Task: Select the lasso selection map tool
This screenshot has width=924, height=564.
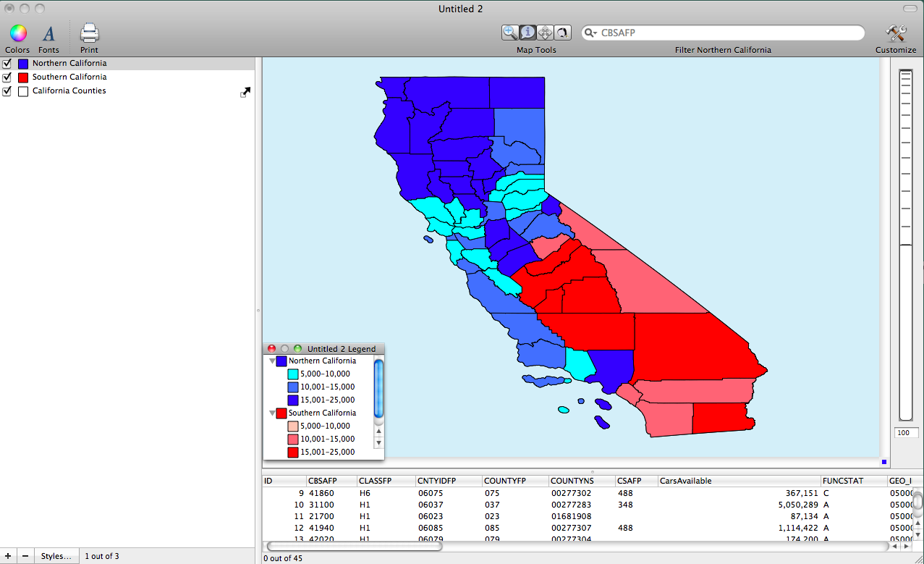Action: point(562,33)
